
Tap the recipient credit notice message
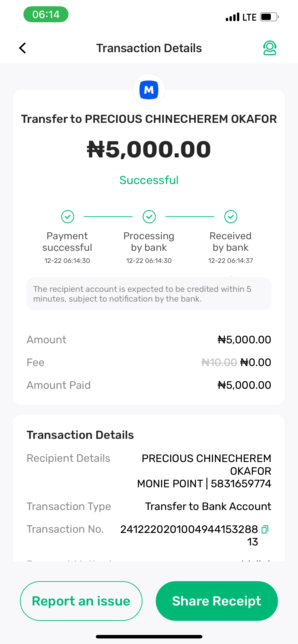point(149,294)
